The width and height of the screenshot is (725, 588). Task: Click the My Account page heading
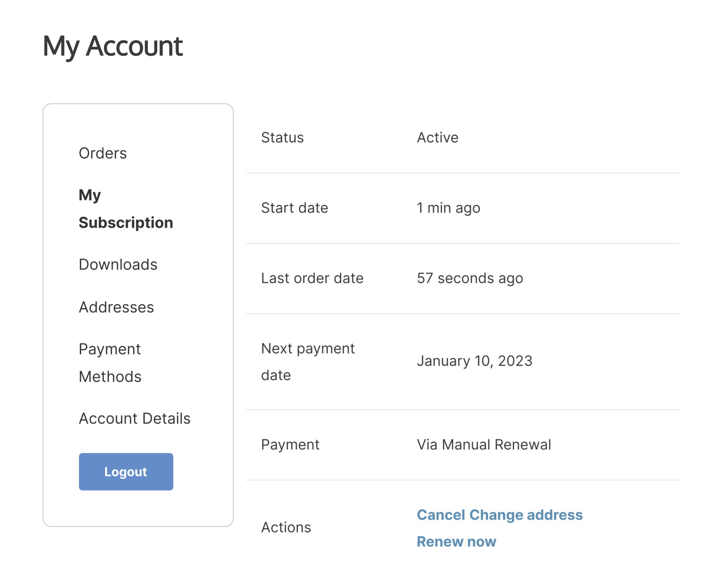[112, 46]
